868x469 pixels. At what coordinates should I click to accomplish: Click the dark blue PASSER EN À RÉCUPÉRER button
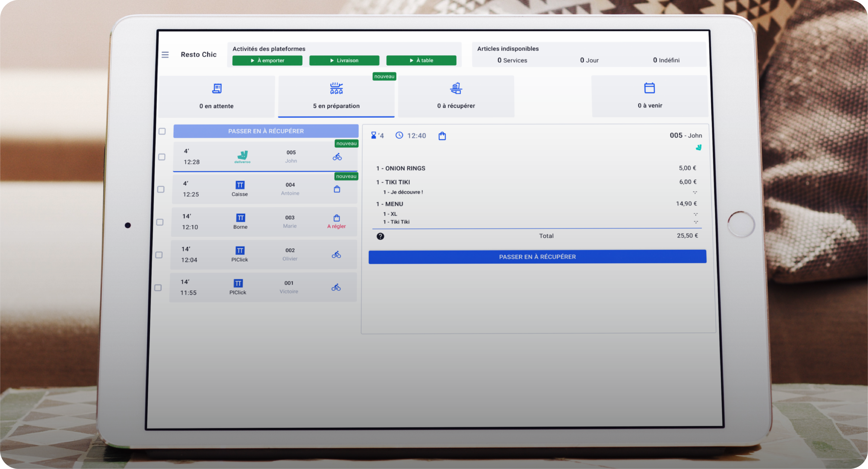click(538, 257)
